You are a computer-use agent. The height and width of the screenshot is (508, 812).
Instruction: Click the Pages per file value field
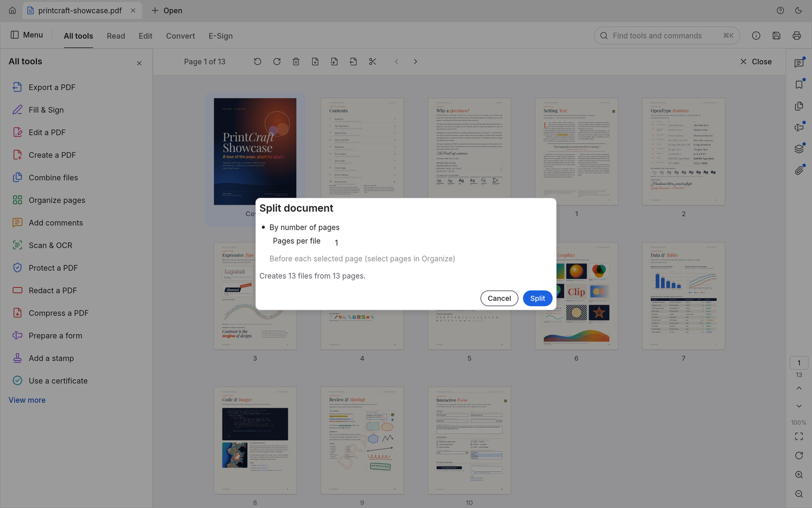pos(336,242)
